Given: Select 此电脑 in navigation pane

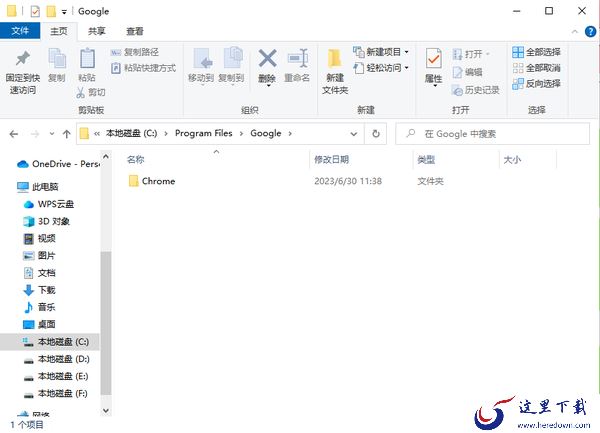Looking at the screenshot, I should click(x=38, y=187).
